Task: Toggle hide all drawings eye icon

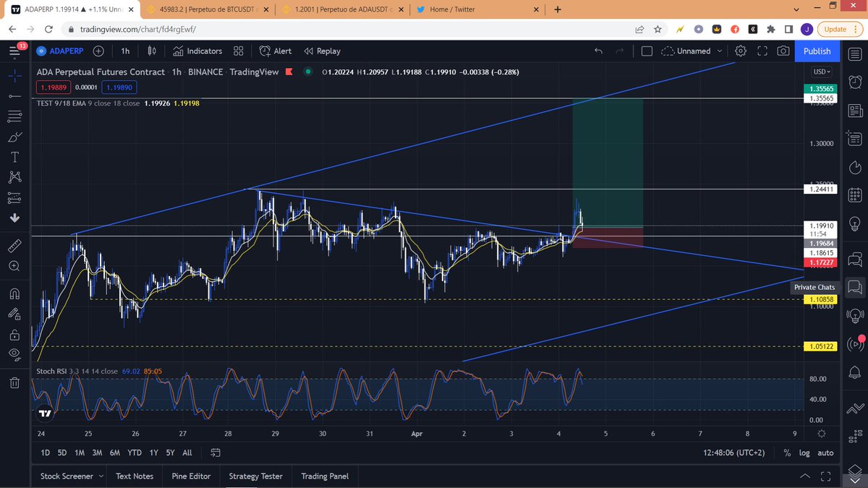Action: tap(14, 354)
